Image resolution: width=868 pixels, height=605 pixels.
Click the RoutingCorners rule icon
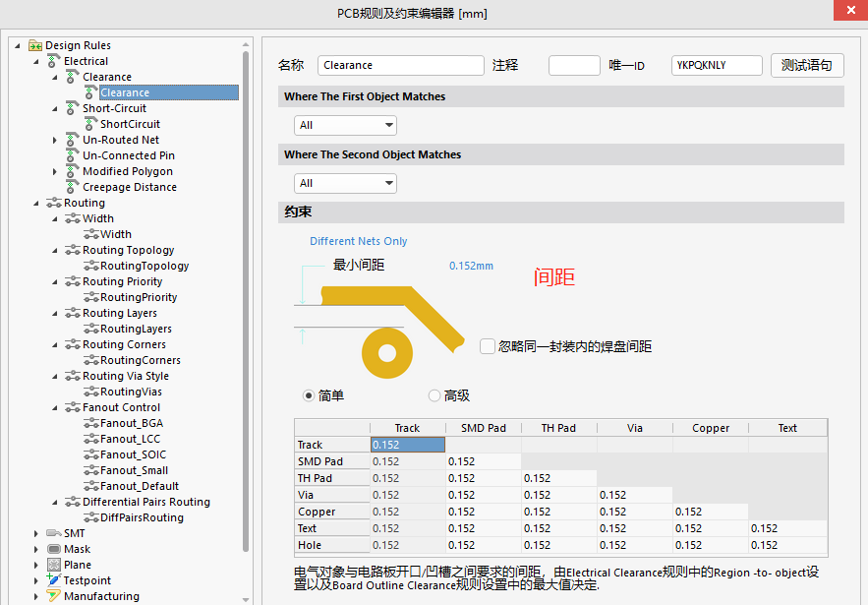click(90, 361)
